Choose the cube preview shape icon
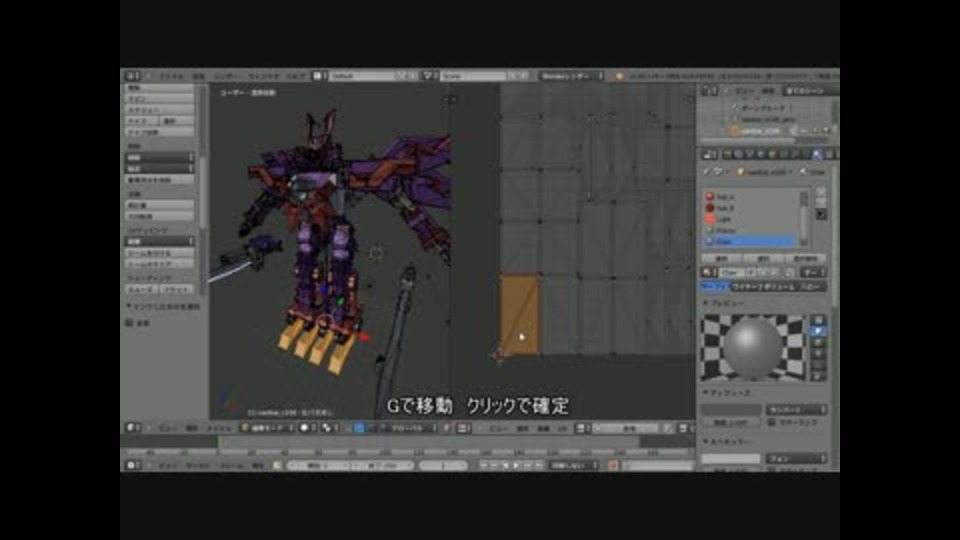Viewport: 960px width, 540px height. (818, 343)
